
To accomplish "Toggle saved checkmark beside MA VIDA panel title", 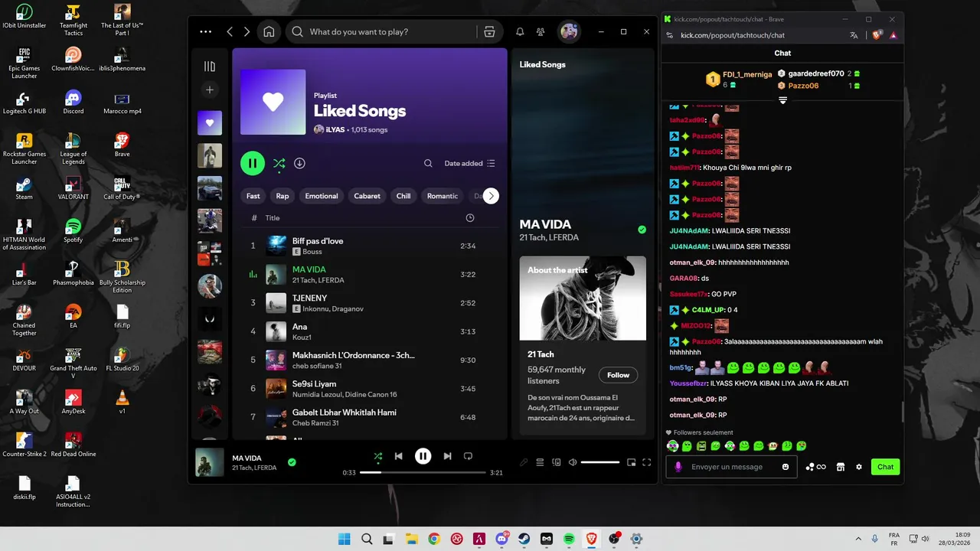I will [642, 230].
